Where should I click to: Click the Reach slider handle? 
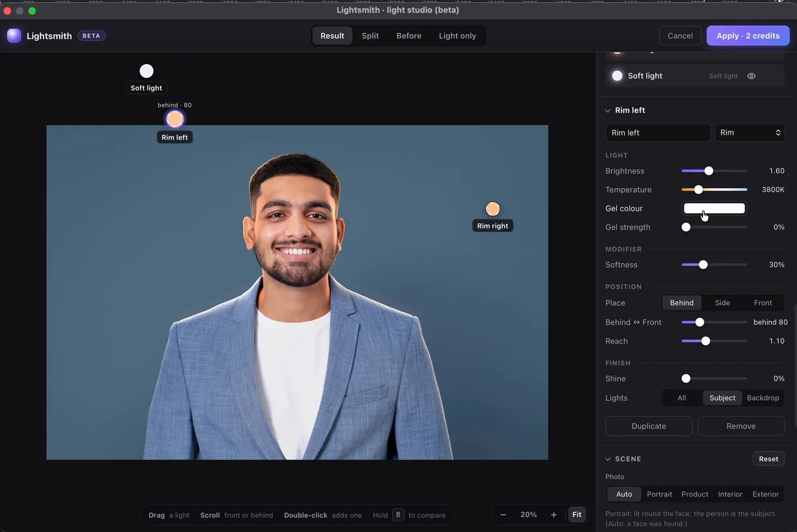[x=706, y=341]
